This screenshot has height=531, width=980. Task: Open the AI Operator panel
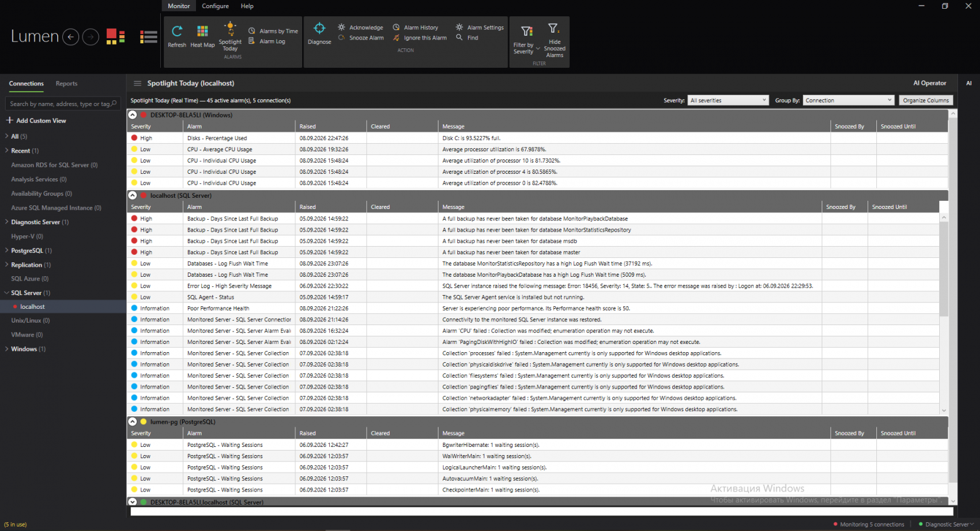pos(930,83)
